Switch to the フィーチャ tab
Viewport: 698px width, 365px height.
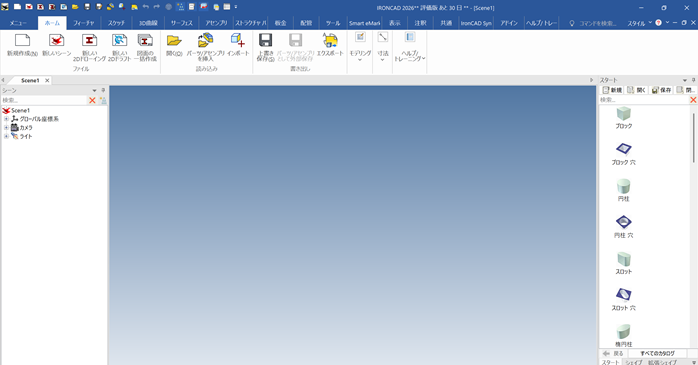[84, 23]
